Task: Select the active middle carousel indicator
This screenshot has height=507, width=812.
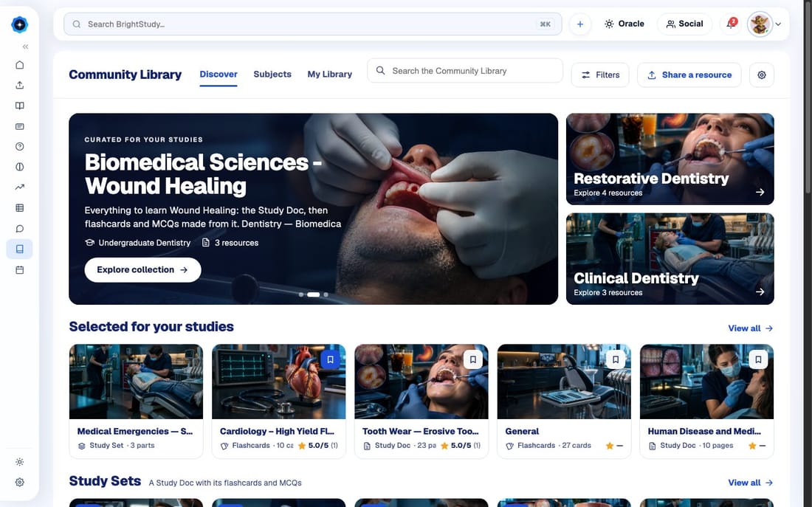Action: coord(313,294)
